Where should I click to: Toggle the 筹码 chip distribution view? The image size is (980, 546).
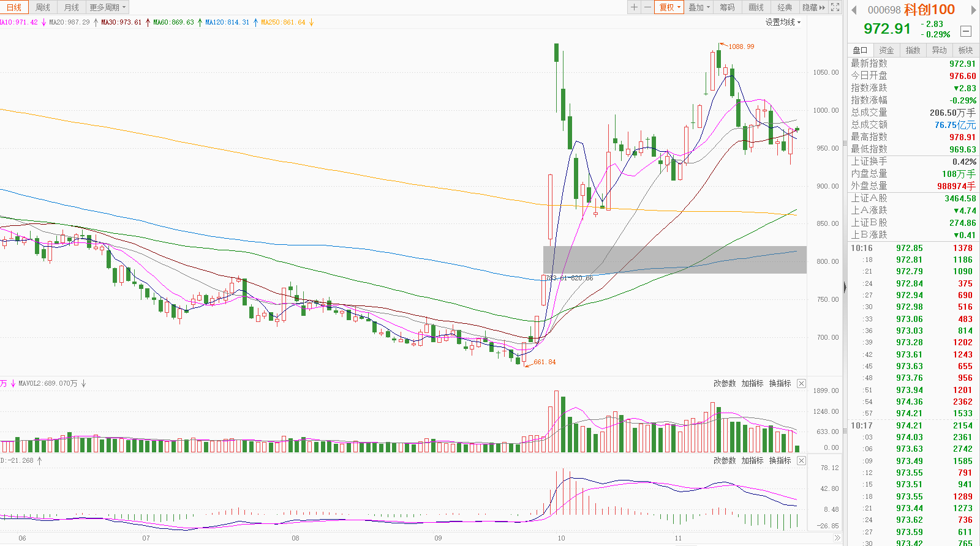(x=727, y=7)
